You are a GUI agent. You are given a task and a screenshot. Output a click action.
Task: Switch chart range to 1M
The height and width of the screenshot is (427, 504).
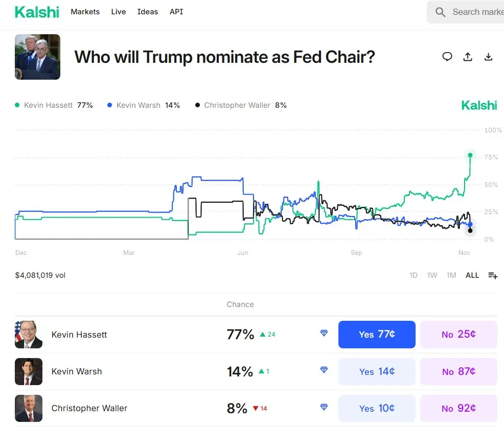coord(451,275)
